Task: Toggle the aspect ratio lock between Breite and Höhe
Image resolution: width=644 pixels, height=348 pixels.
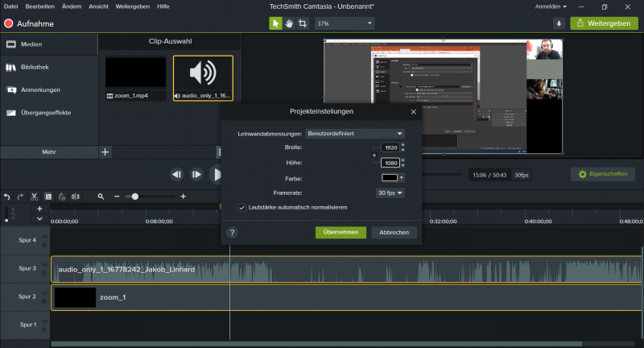Action: [374, 155]
